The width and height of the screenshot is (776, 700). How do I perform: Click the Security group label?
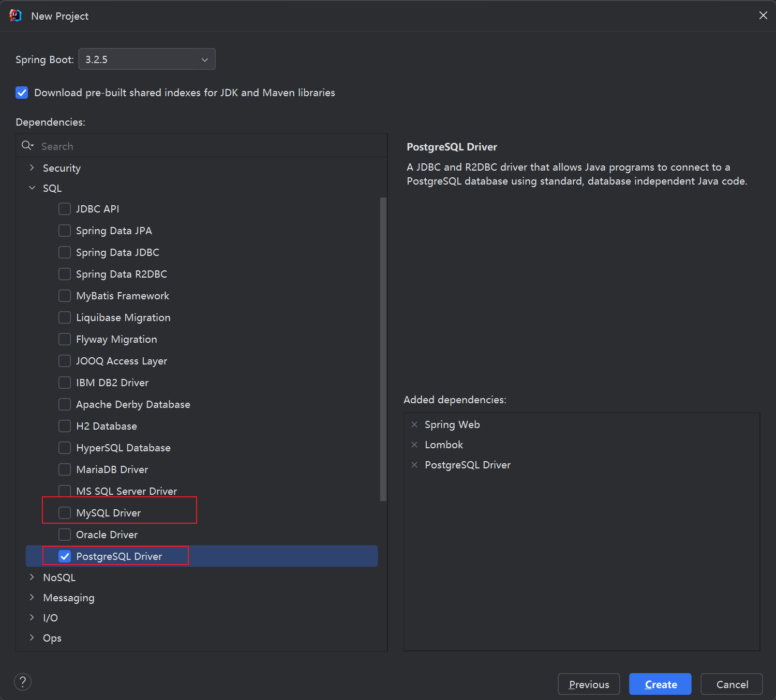pos(62,168)
